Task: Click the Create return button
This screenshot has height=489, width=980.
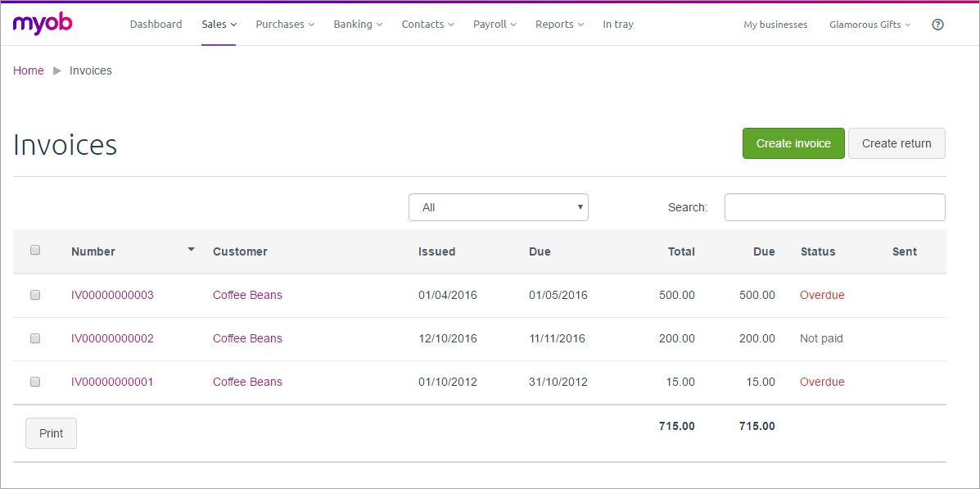Action: coord(896,143)
